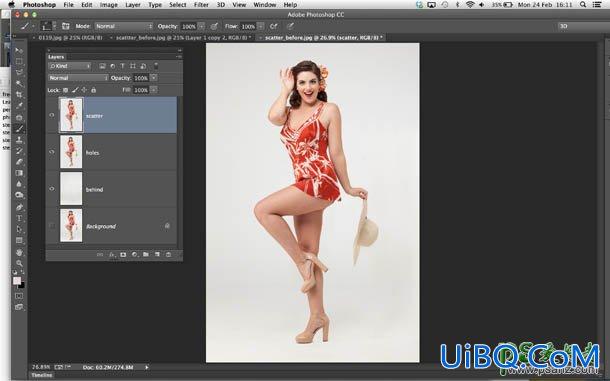Open layer Opacity dropdown arrow in Layers panel
Screen dimensions: 610x381
point(154,78)
